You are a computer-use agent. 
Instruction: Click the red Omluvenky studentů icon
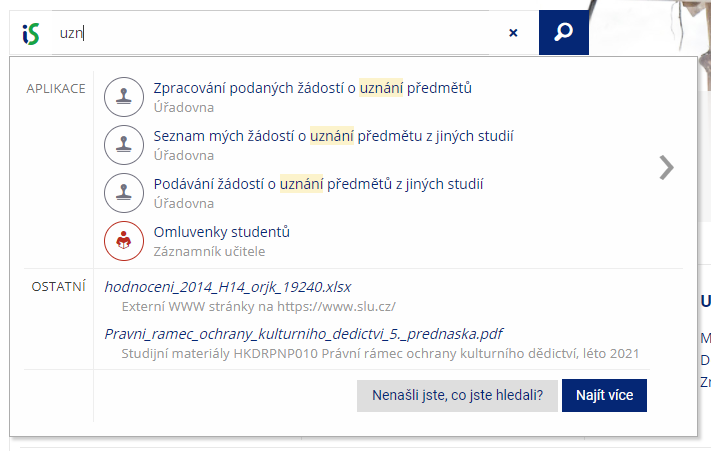124,241
